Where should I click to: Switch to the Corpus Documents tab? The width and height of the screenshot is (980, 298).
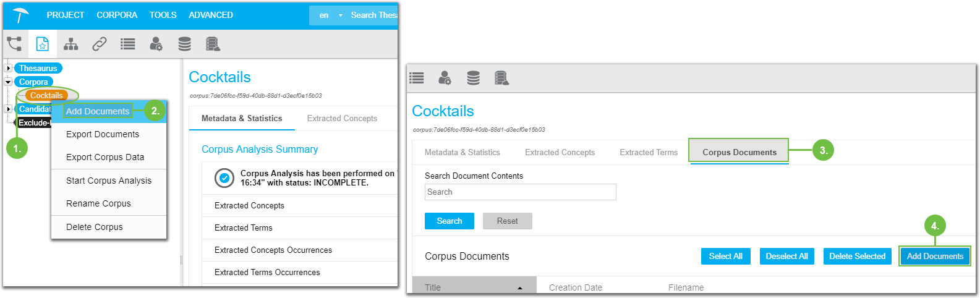click(739, 152)
